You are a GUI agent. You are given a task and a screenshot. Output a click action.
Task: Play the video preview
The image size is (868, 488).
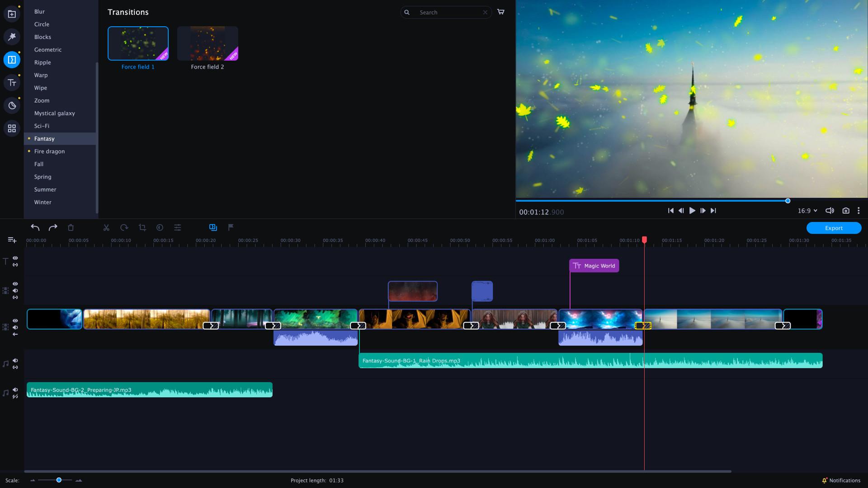[692, 211]
